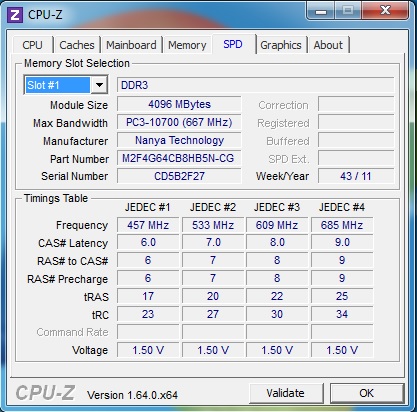Click the tRAS value 17
The height and width of the screenshot is (412, 417).
(148, 296)
